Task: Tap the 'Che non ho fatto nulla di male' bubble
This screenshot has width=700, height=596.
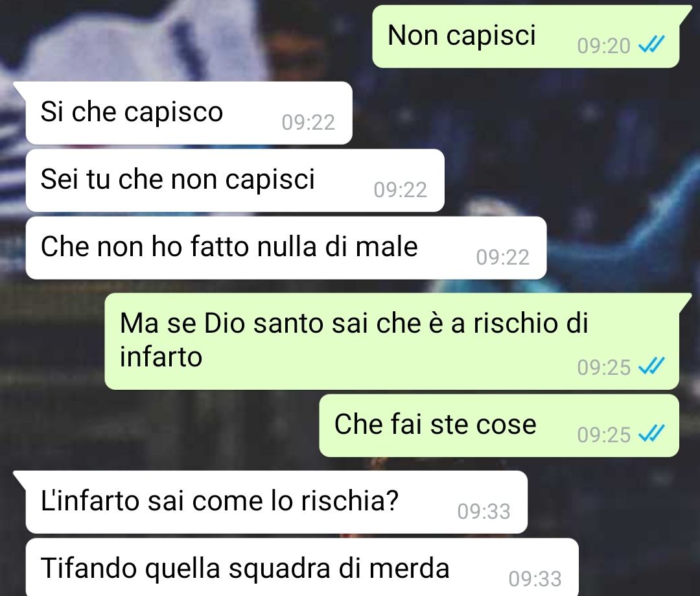Action: 286,248
